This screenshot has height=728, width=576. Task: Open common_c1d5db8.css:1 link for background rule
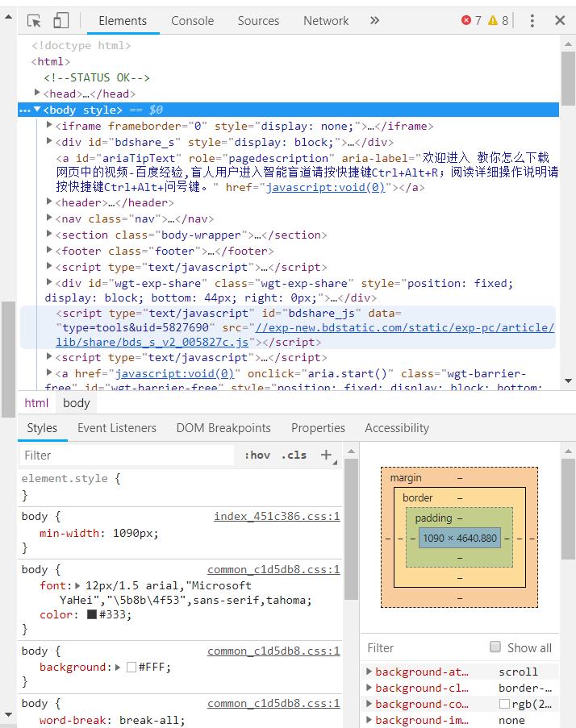[273, 651]
